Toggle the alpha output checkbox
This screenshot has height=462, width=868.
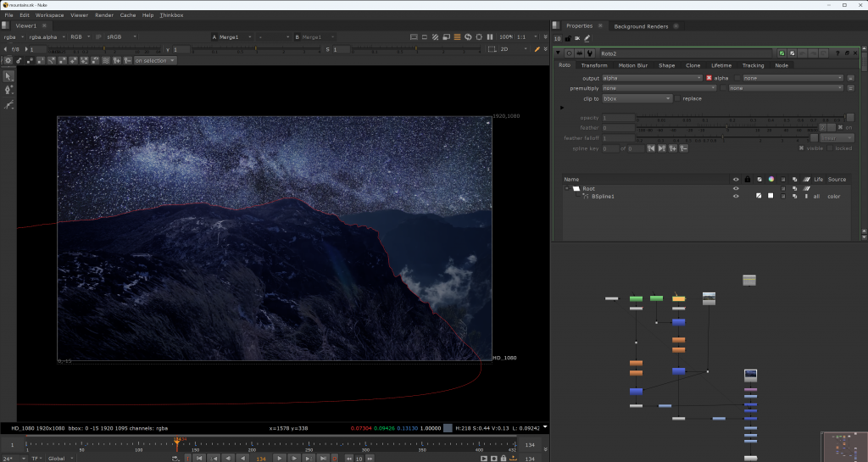click(709, 78)
